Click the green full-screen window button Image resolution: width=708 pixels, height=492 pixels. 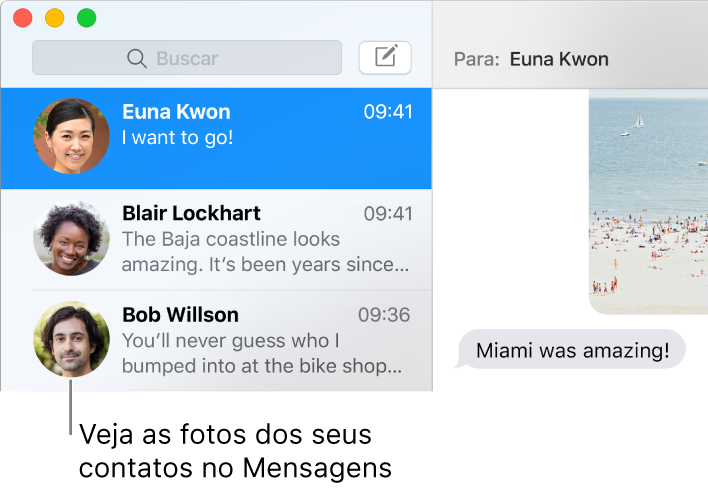(x=87, y=18)
